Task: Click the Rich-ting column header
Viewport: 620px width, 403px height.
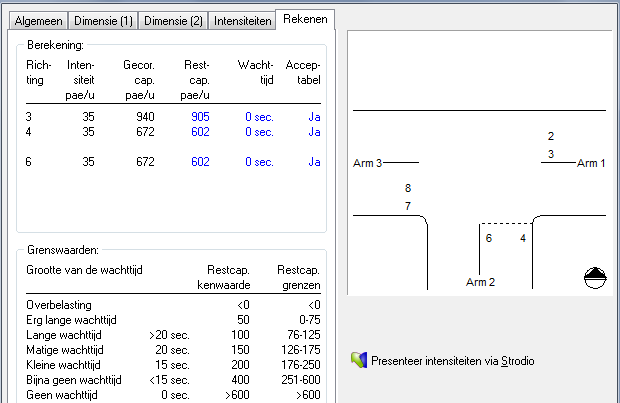Action: (x=38, y=72)
